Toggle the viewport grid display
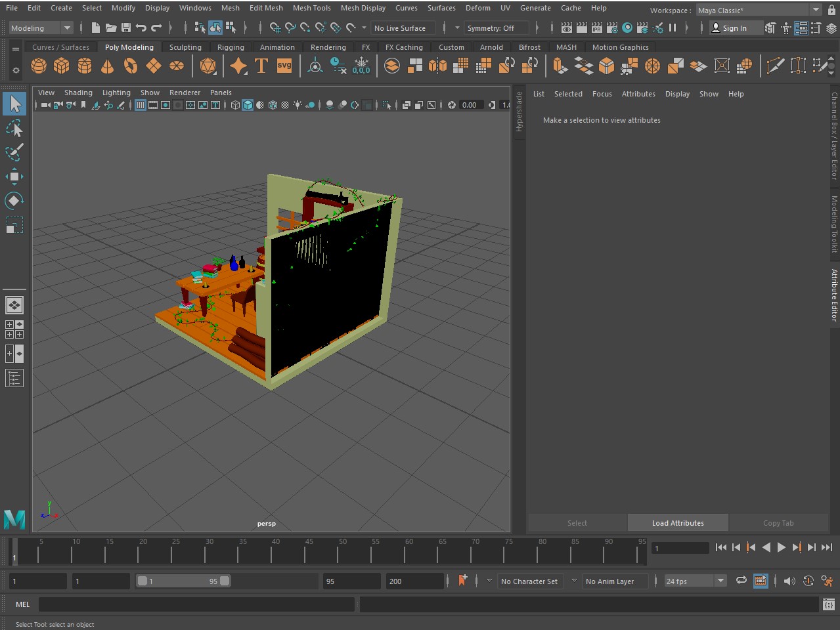The width and height of the screenshot is (840, 630). coord(141,105)
